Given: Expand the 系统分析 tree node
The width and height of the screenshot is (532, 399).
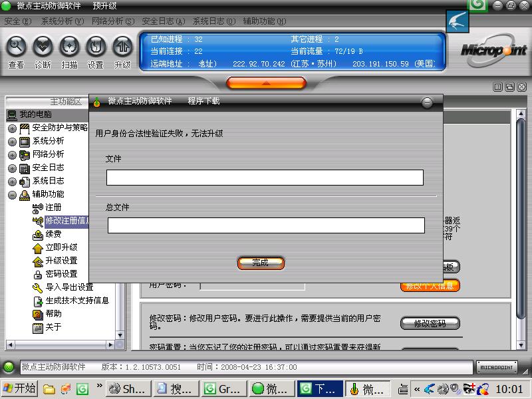Looking at the screenshot, I should pyautogui.click(x=12, y=142).
